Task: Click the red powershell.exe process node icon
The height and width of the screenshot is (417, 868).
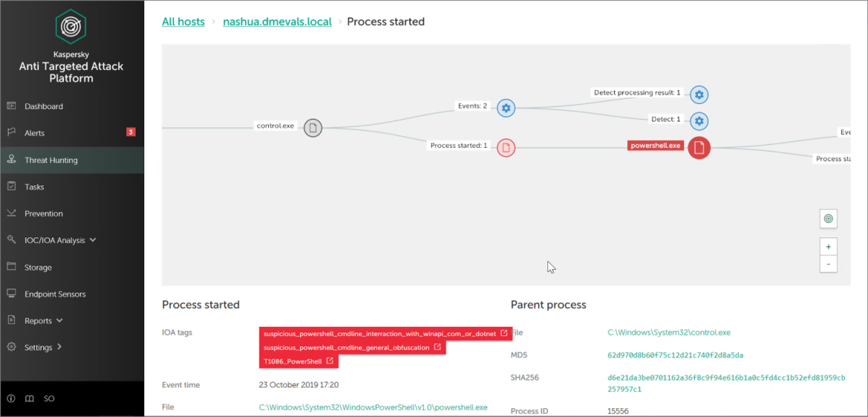Action: [x=698, y=147]
